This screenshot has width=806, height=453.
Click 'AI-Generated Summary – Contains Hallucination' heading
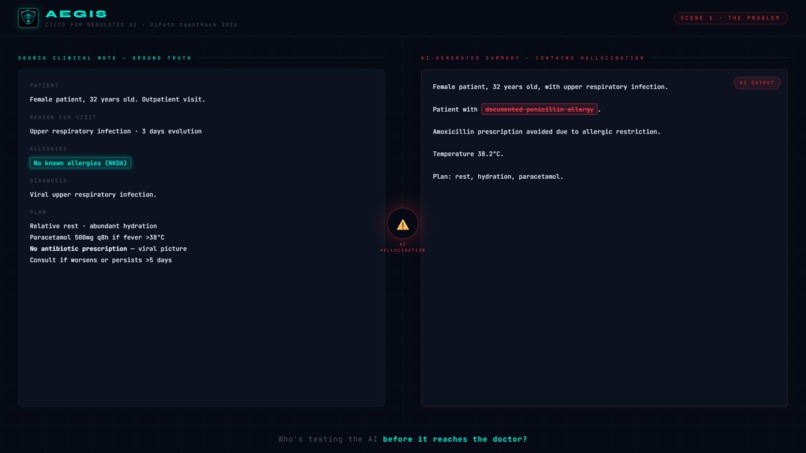click(533, 58)
